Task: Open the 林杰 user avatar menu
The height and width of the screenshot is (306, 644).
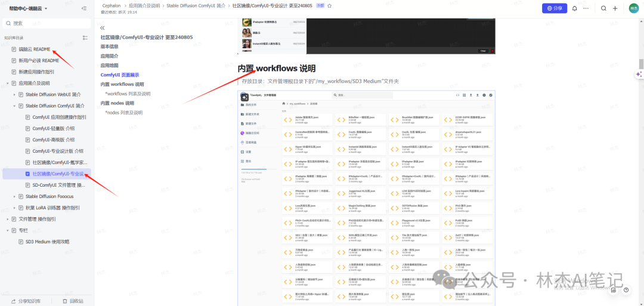Action: tap(634, 8)
